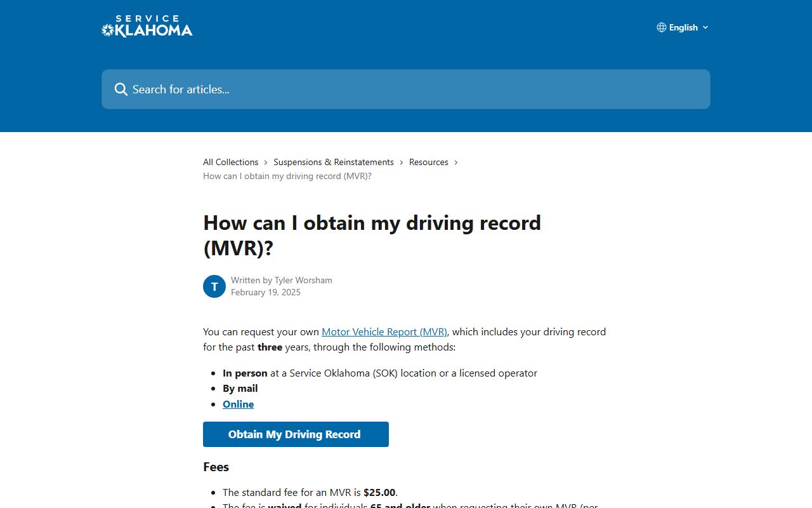
Task: Click the Service Oklahoma logo
Action: (147, 27)
